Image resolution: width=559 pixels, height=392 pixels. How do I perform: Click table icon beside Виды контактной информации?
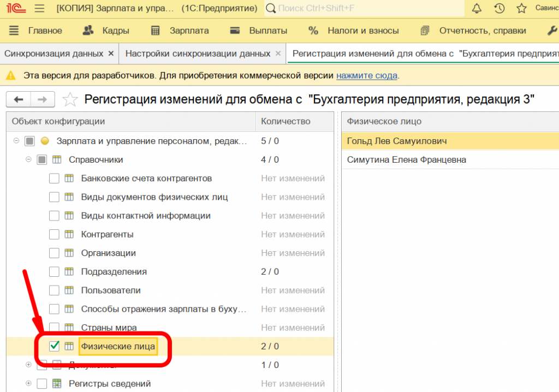pyautogui.click(x=69, y=216)
